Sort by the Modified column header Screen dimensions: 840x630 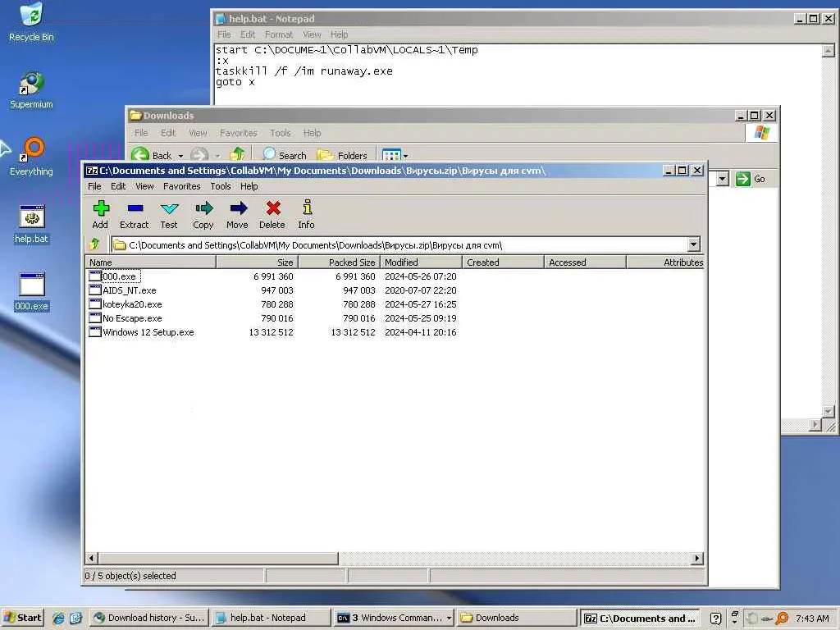421,262
